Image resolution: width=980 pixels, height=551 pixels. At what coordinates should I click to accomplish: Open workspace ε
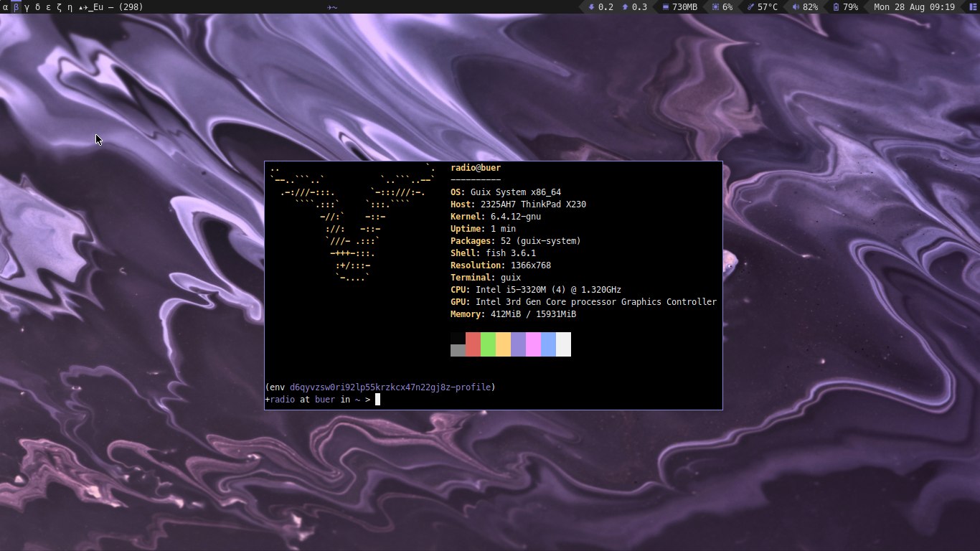(48, 7)
